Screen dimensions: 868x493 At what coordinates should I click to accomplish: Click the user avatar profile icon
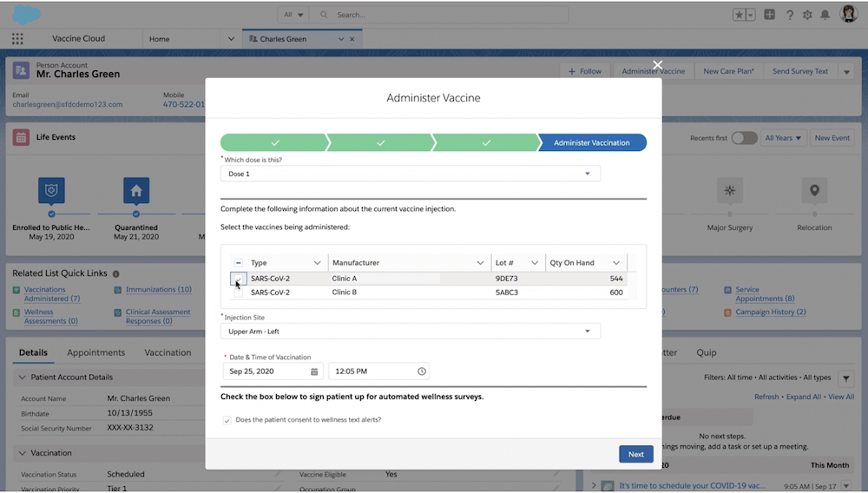tap(848, 15)
